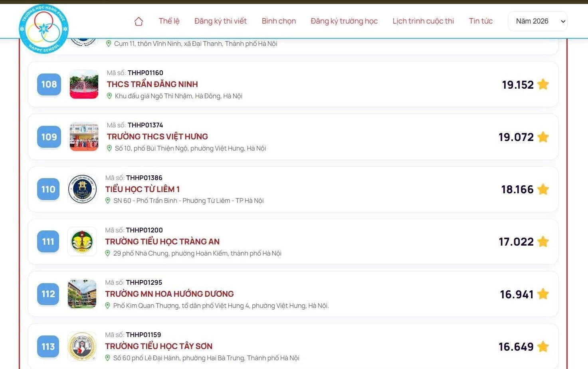Screen dimensions: 588x369
Task: Open the TRƯỜNG THCS VIỆT HƯNG school link
Action: tap(157, 137)
